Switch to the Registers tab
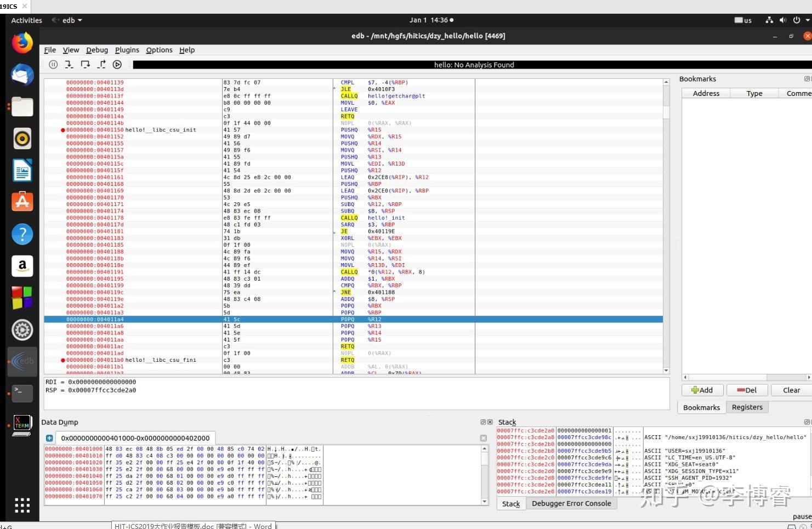This screenshot has width=812, height=529. click(x=747, y=407)
